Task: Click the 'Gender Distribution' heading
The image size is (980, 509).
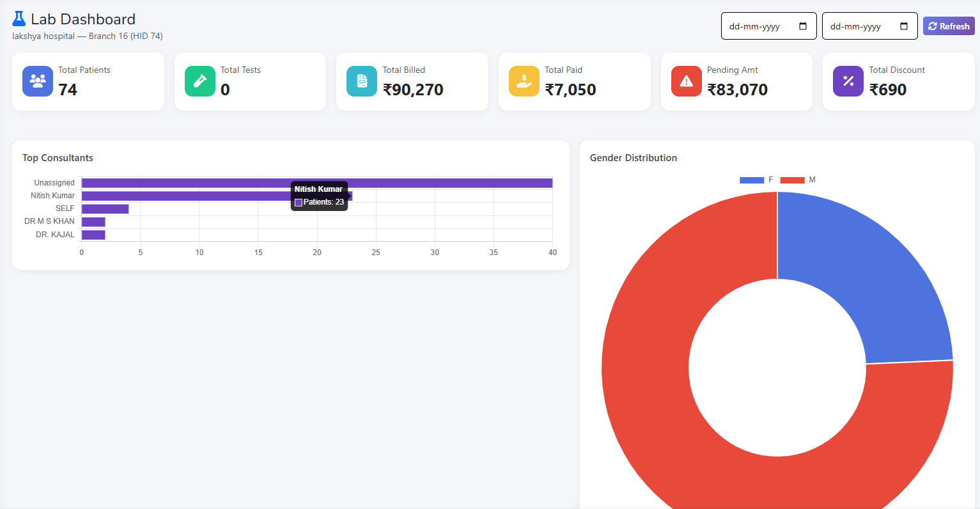Action: point(634,158)
